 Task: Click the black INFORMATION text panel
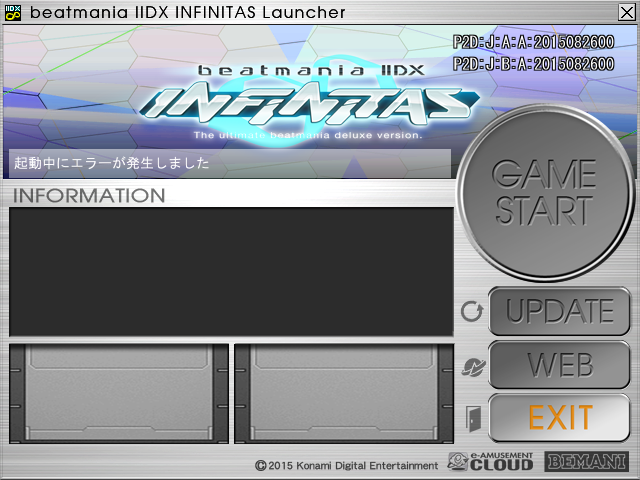(x=231, y=272)
